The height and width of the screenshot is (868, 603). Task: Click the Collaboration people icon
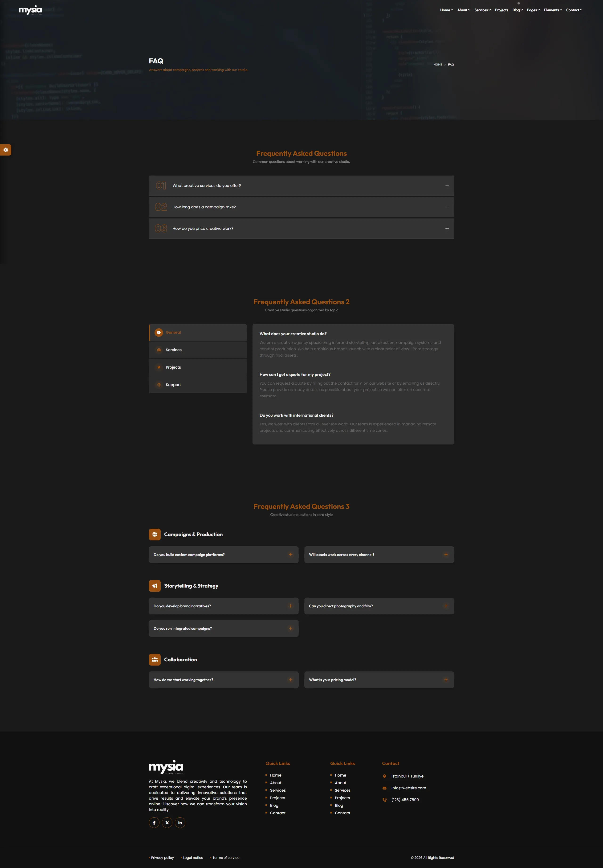[x=155, y=659]
